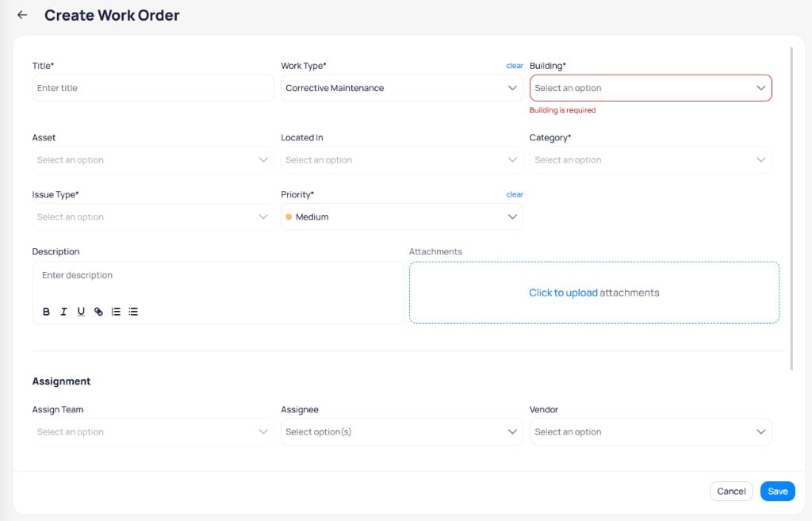Apply italic formatting in description
The image size is (812, 521).
(x=63, y=312)
